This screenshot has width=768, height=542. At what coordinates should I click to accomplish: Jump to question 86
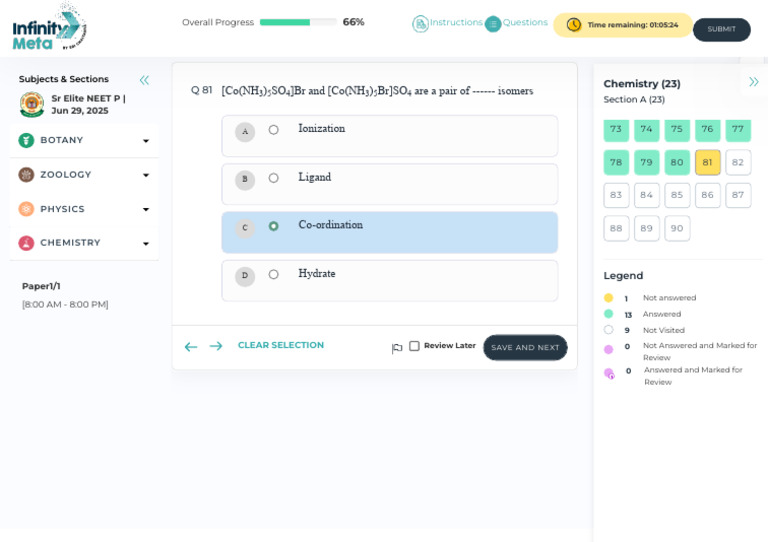coord(708,195)
